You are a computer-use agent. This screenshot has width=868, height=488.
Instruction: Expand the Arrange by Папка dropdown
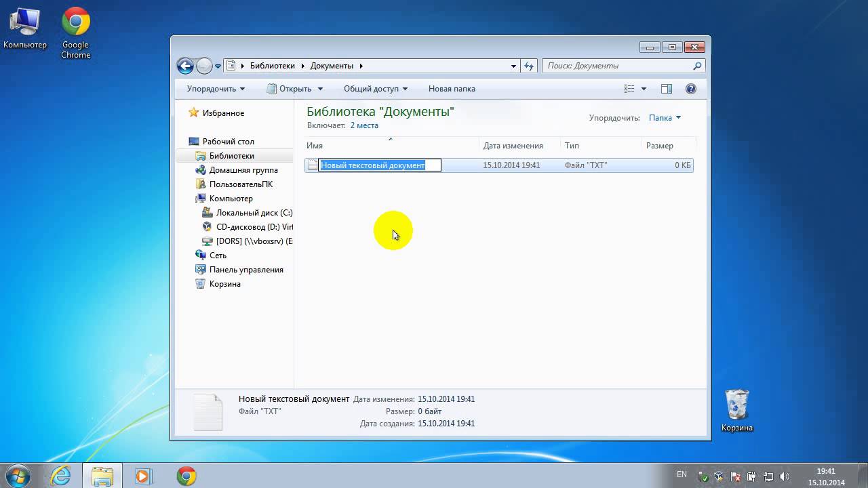coord(665,118)
